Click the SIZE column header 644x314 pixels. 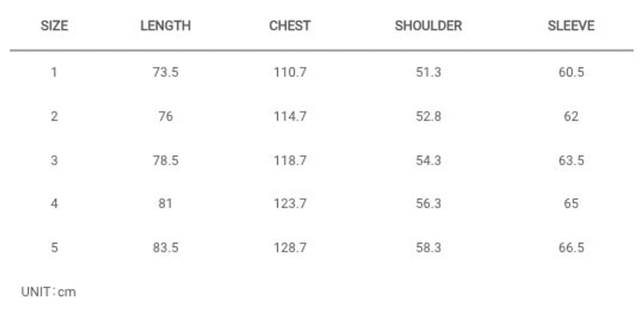(x=54, y=26)
